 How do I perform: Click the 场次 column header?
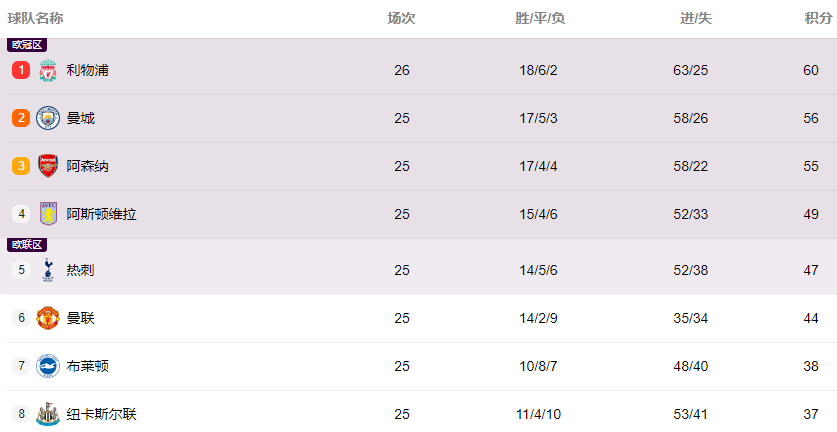[401, 18]
